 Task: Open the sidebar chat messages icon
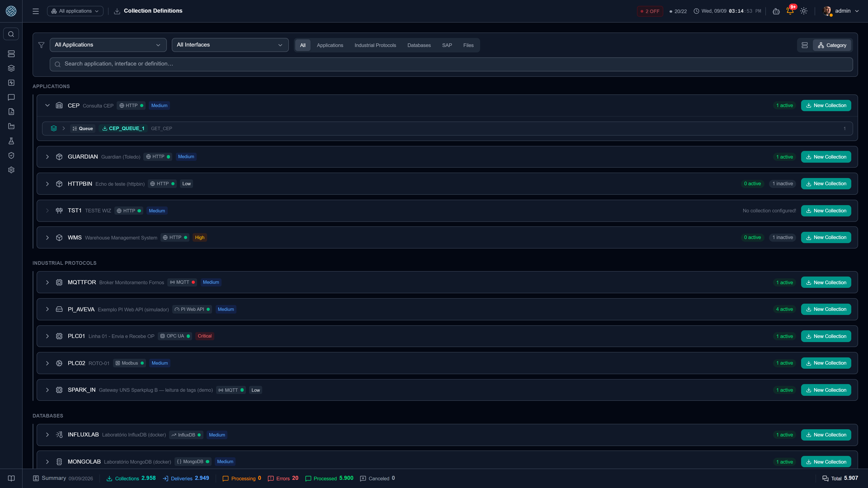click(x=11, y=97)
